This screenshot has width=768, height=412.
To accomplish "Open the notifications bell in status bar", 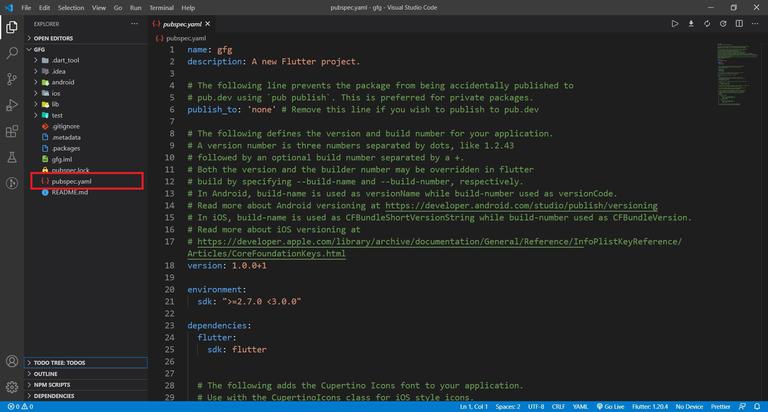I will click(757, 407).
